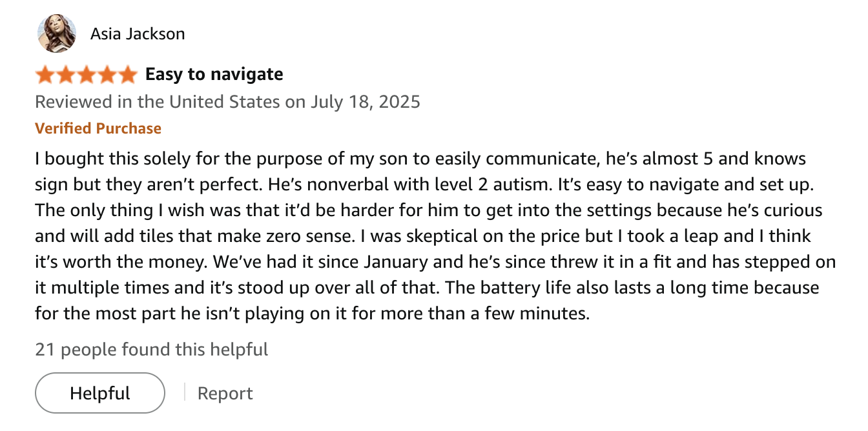Screen dimensions: 868x431
Task: Report this review via Report link
Action: click(225, 393)
